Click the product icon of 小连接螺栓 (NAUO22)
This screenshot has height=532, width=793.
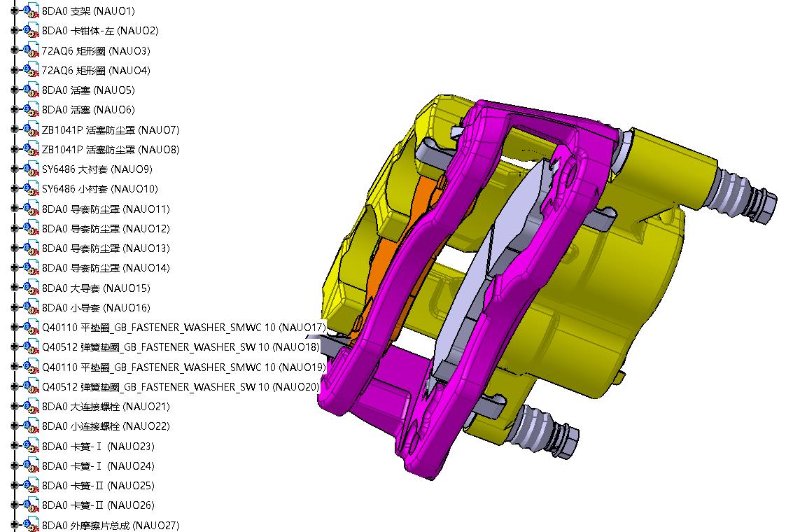31,426
